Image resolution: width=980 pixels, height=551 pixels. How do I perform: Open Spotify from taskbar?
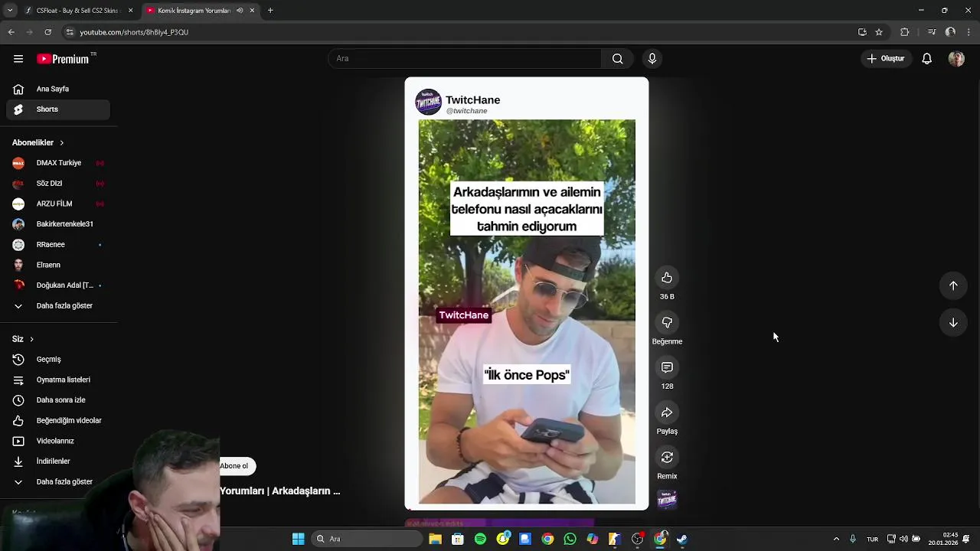[480, 539]
